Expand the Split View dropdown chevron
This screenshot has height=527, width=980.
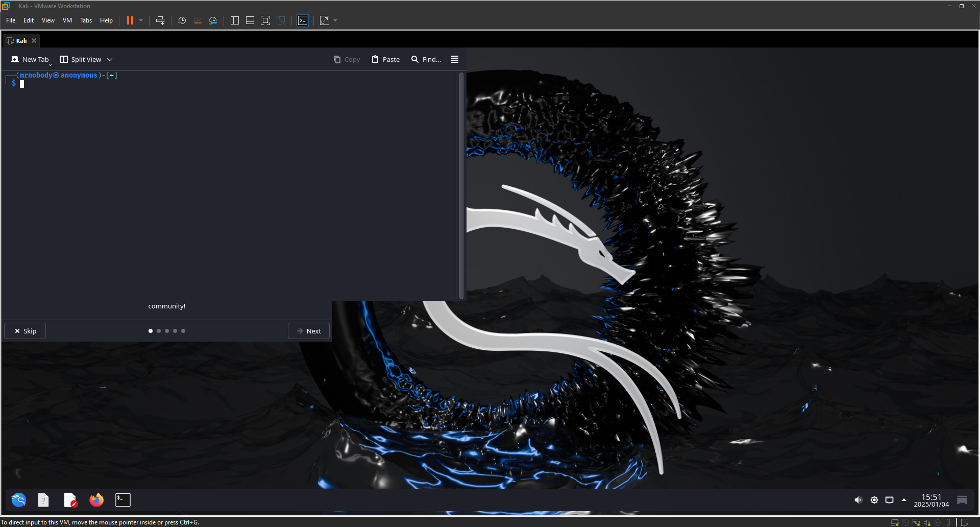tap(110, 60)
